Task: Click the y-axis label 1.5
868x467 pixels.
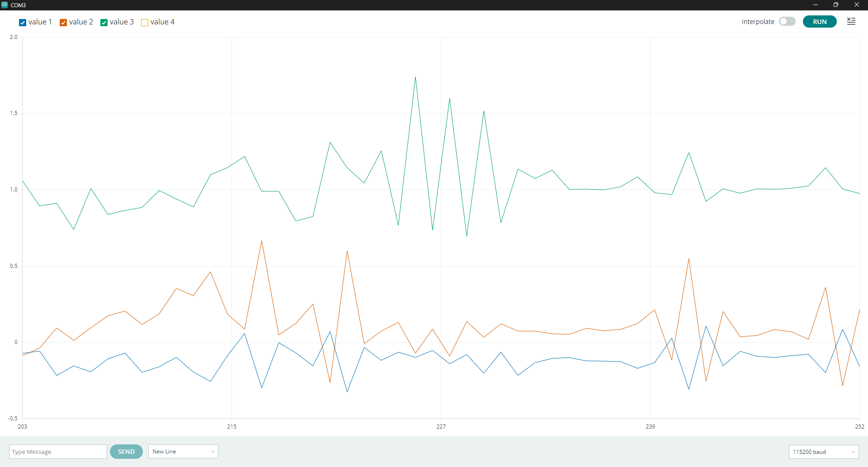Action: click(x=14, y=113)
